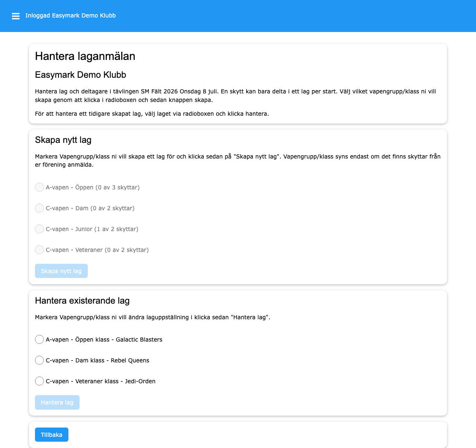476x448 pixels.
Task: Click the Hantera existerande lag heading
Action: pos(82,301)
